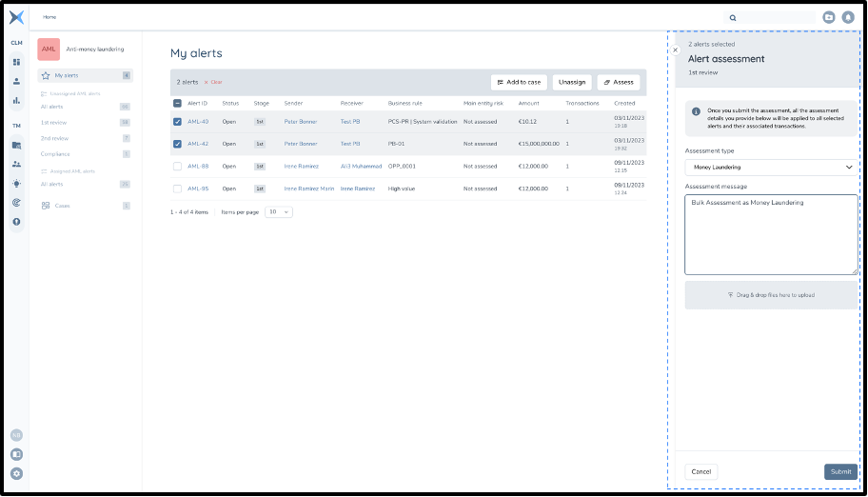
Task: Open the CLM dashboard grid icon
Action: pos(16,62)
